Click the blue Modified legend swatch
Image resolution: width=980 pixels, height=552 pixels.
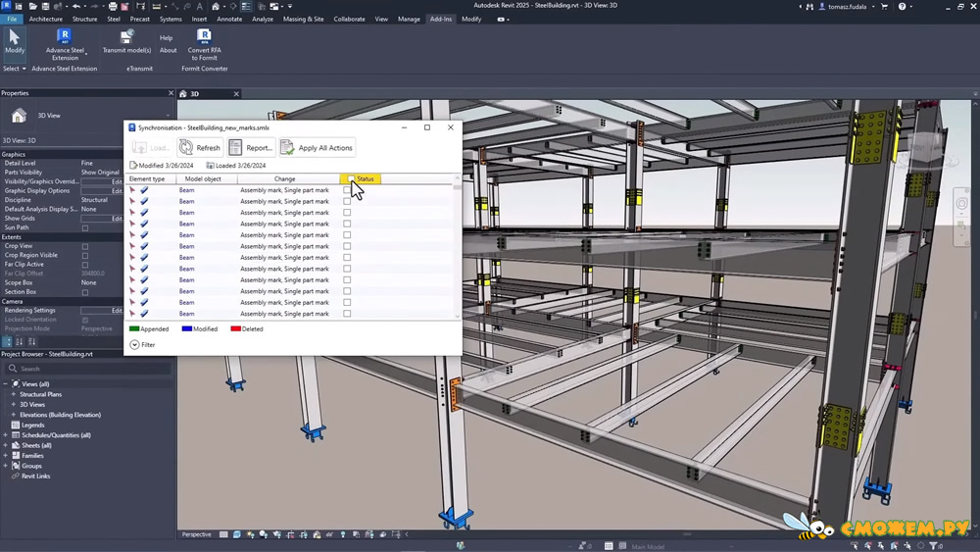[x=186, y=328]
